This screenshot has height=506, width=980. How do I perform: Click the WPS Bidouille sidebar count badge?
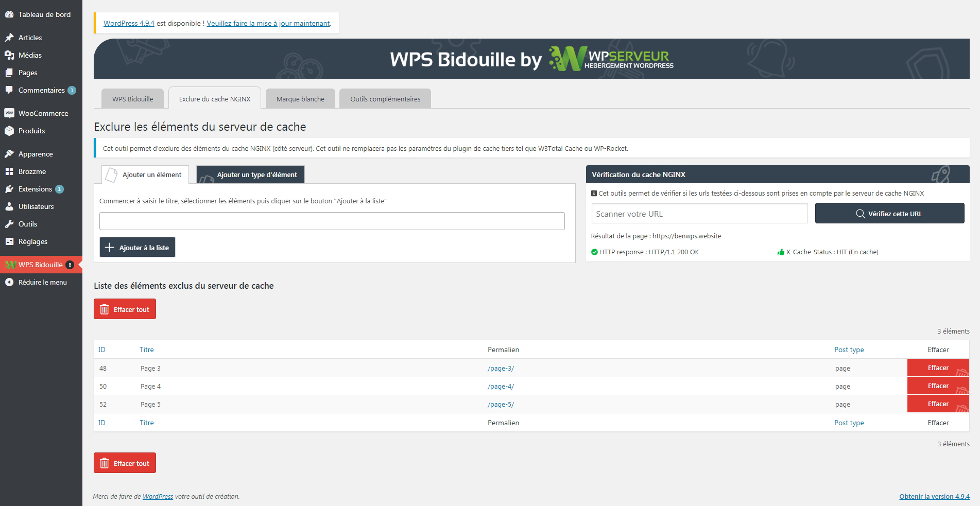[x=70, y=265]
